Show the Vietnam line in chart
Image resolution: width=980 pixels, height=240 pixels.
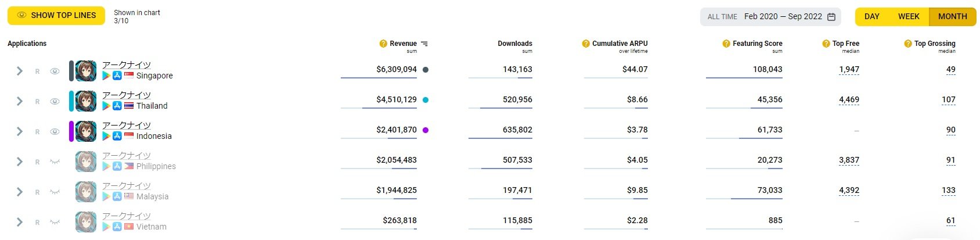coord(55,223)
